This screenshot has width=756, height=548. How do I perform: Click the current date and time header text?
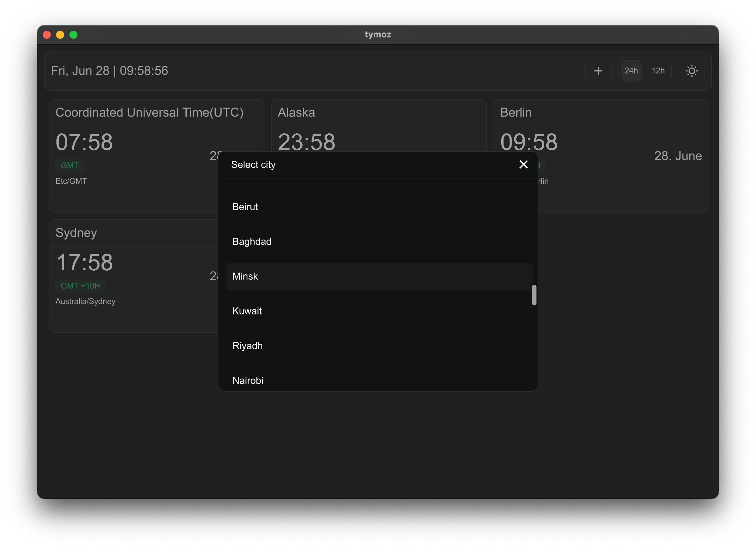tap(110, 71)
